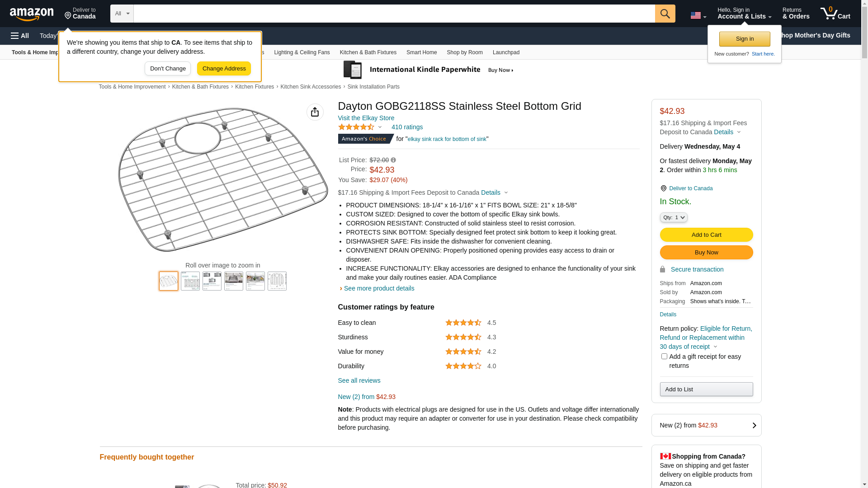Click the Deliver to Canada location link

click(x=690, y=188)
